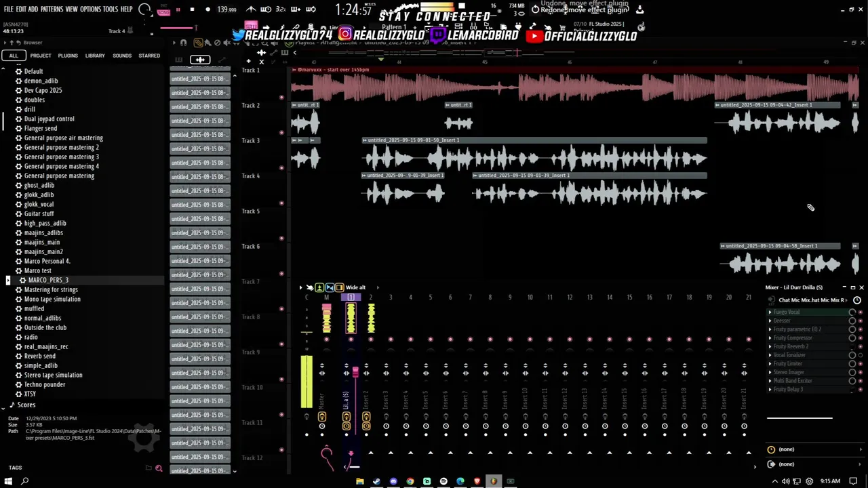
Task: Select the Techno pounder preset
Action: pyautogui.click(x=45, y=384)
